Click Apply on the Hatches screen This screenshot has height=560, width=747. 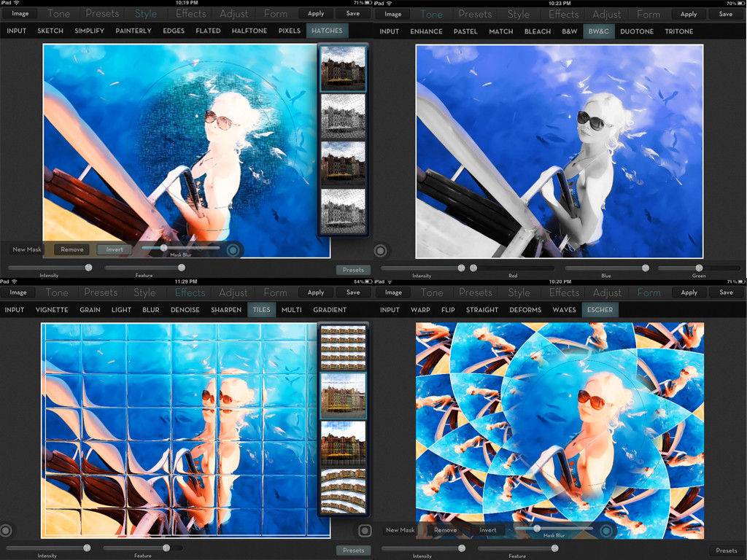[x=315, y=13]
